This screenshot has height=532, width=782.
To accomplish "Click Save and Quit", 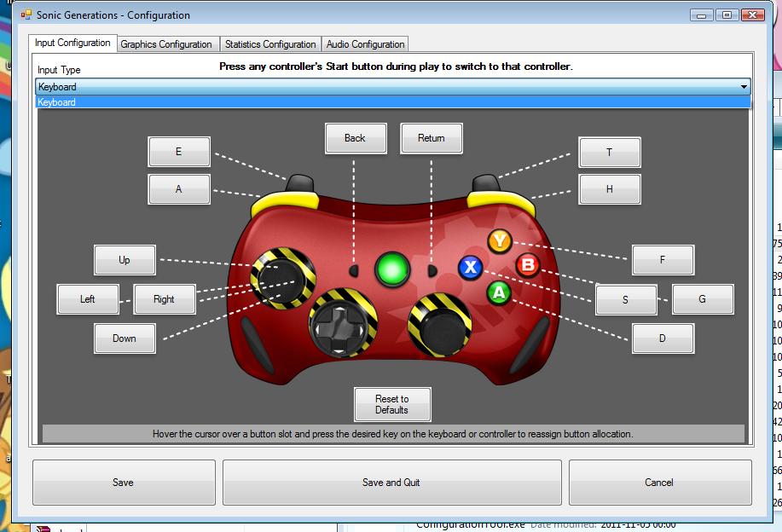I will (x=391, y=483).
